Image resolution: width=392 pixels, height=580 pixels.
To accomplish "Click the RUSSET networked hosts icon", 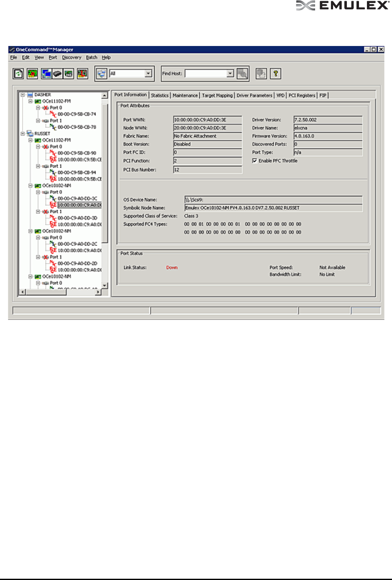I will 30,133.
